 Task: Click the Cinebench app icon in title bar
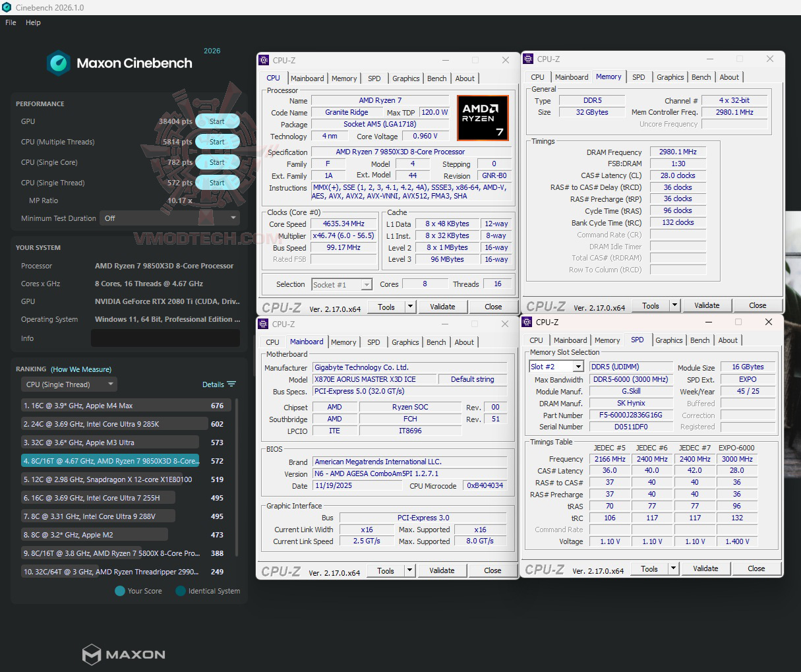point(7,7)
